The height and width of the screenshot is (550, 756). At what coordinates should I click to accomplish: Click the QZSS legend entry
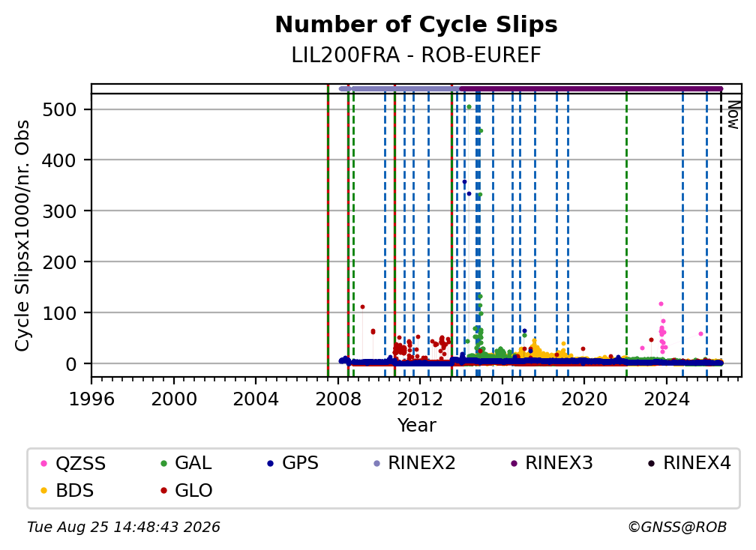(73, 463)
